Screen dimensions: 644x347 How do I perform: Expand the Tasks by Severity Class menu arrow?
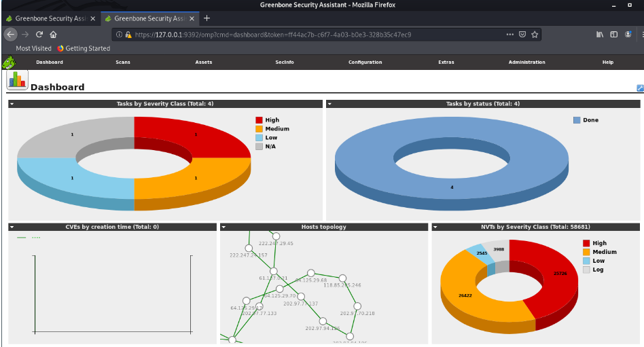tap(12, 104)
